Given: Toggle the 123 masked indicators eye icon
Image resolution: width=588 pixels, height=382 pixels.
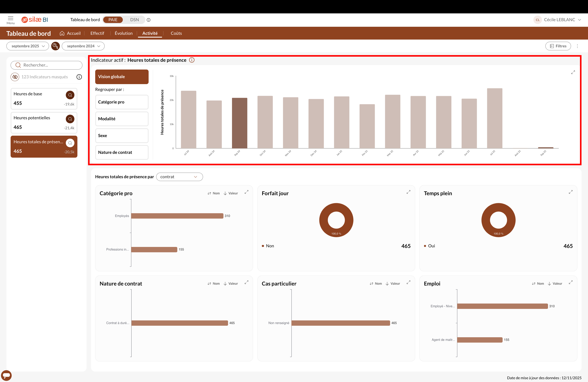Looking at the screenshot, I should click(x=15, y=77).
